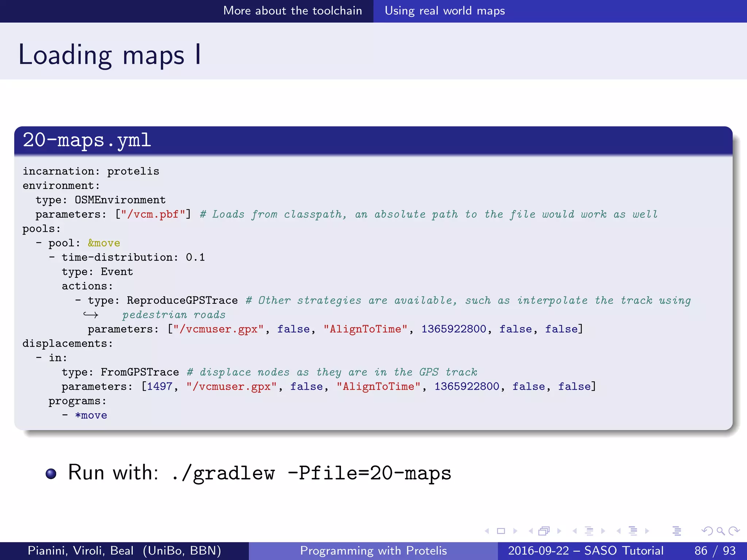Click the 'ReproduceGPSTrace' type name
The image size is (747, 560).
pos(182,300)
